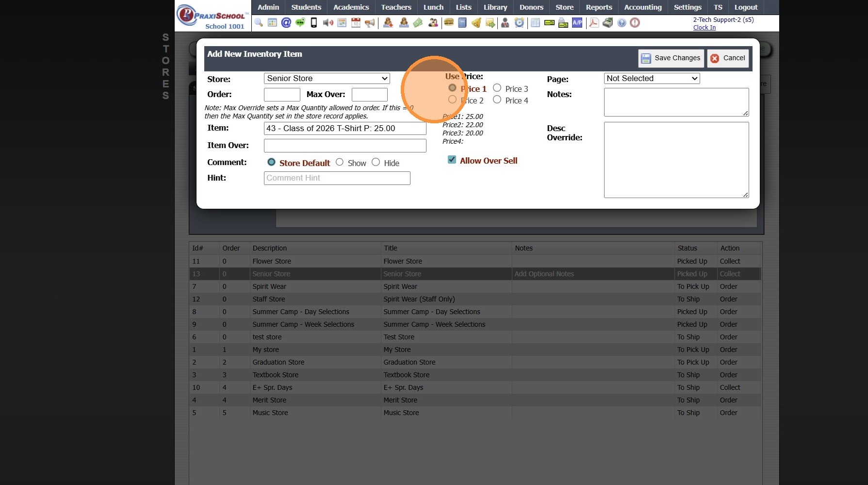Open the Accounting menu
This screenshot has width=868, height=485.
click(x=643, y=7)
